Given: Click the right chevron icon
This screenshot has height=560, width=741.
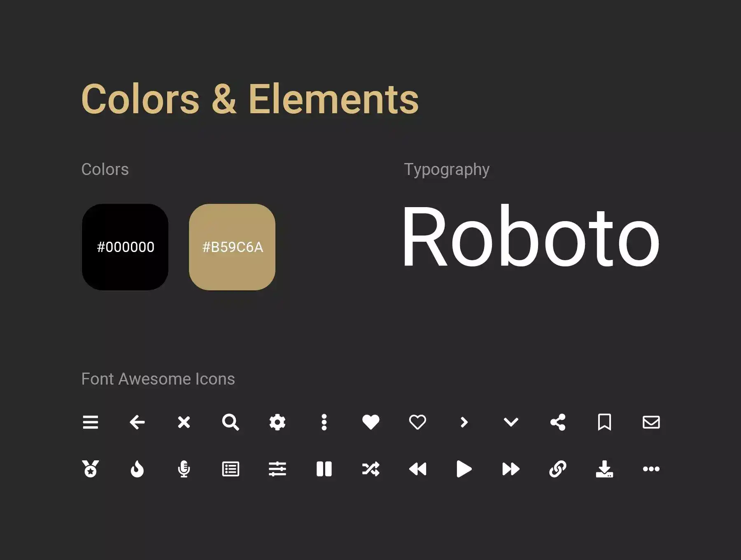Looking at the screenshot, I should 464,422.
